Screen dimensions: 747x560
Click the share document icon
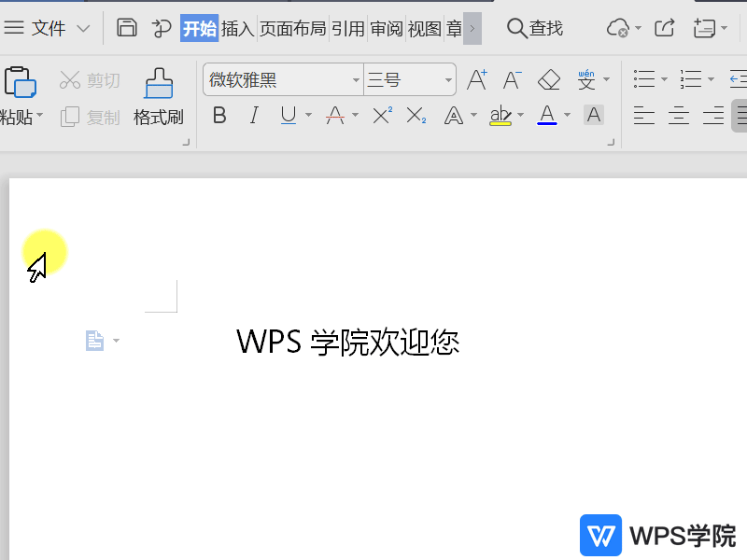pyautogui.click(x=665, y=28)
